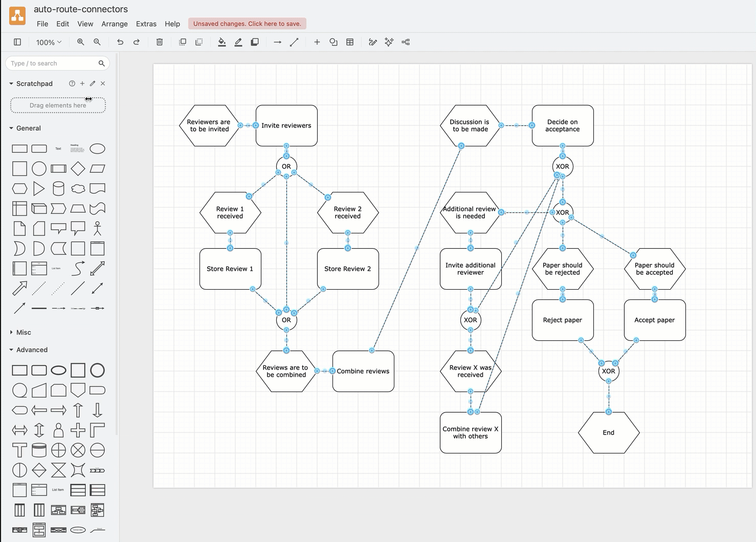756x542 pixels.
Task: Click the Scratchpad help question icon
Action: tap(72, 83)
